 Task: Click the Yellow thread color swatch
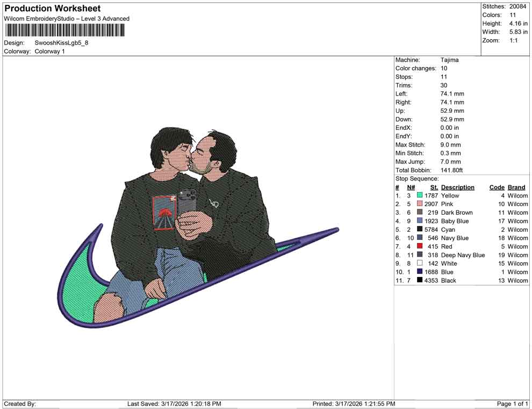420,195
